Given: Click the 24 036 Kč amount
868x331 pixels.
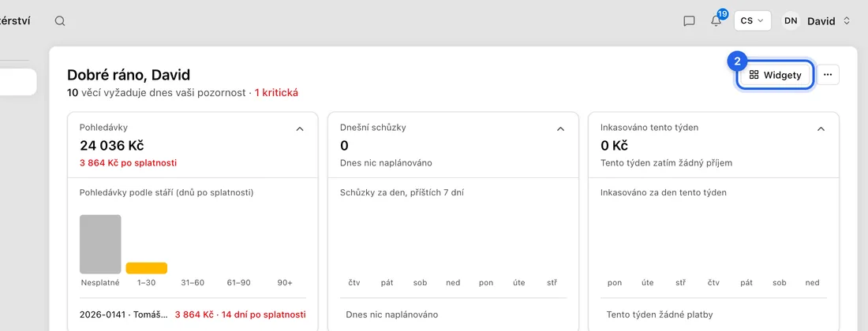Looking at the screenshot, I should point(112,145).
